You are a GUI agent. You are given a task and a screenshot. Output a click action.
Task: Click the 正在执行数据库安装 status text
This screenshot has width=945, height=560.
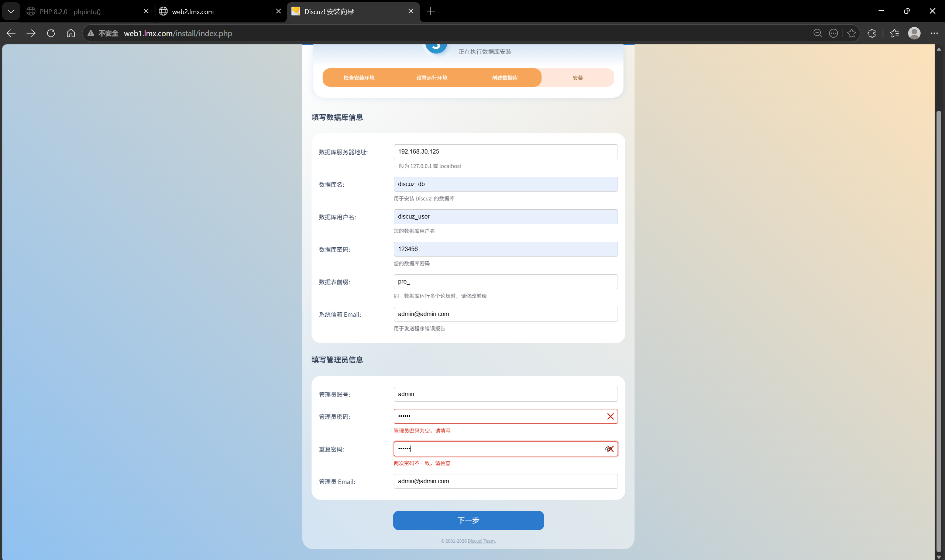pyautogui.click(x=485, y=52)
